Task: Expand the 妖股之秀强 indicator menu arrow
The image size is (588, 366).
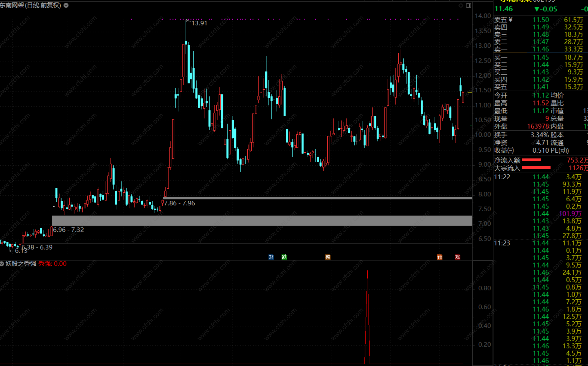Action: tap(2, 264)
